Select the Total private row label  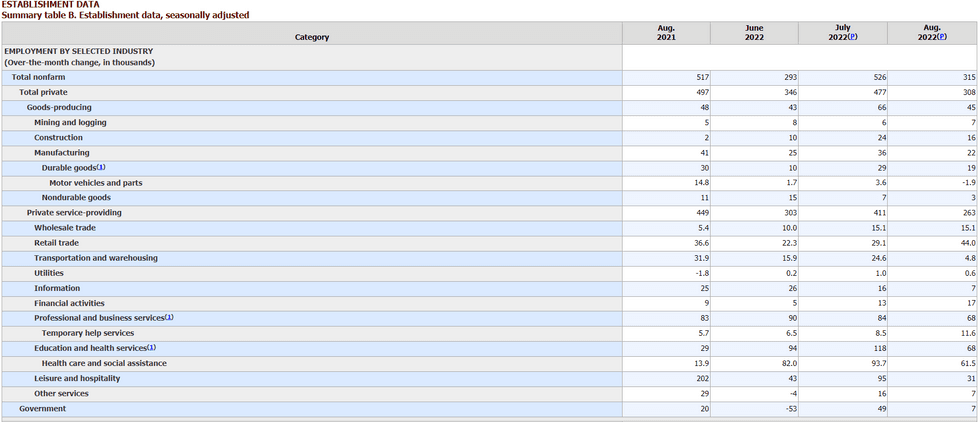[x=43, y=92]
